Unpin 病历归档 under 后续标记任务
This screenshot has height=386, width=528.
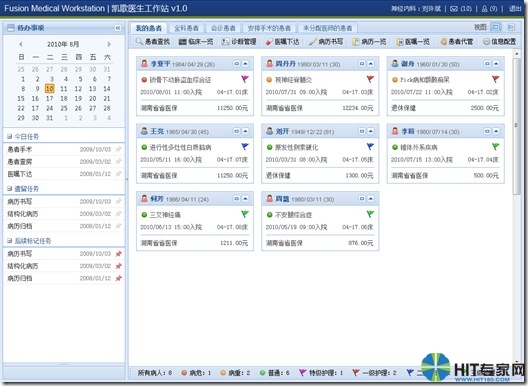tap(118, 278)
